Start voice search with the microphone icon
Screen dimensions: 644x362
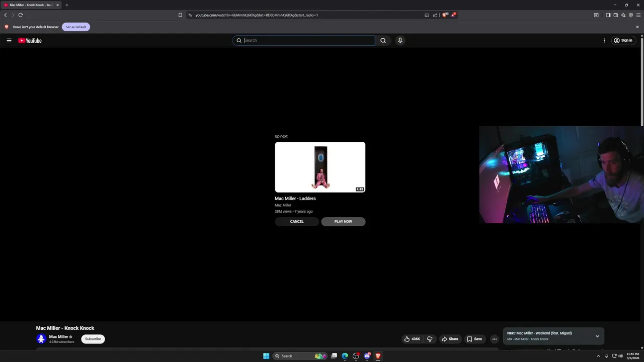(400, 40)
